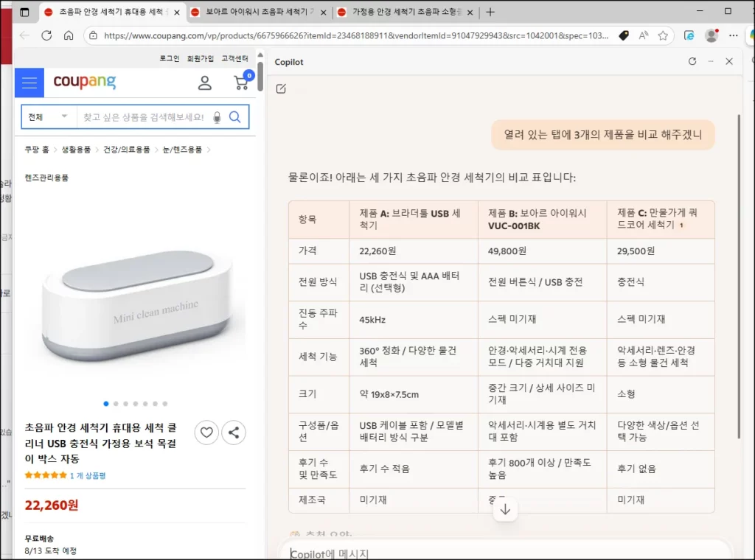Select the last product image dot
Viewport: 755px width, 560px height.
pos(164,404)
